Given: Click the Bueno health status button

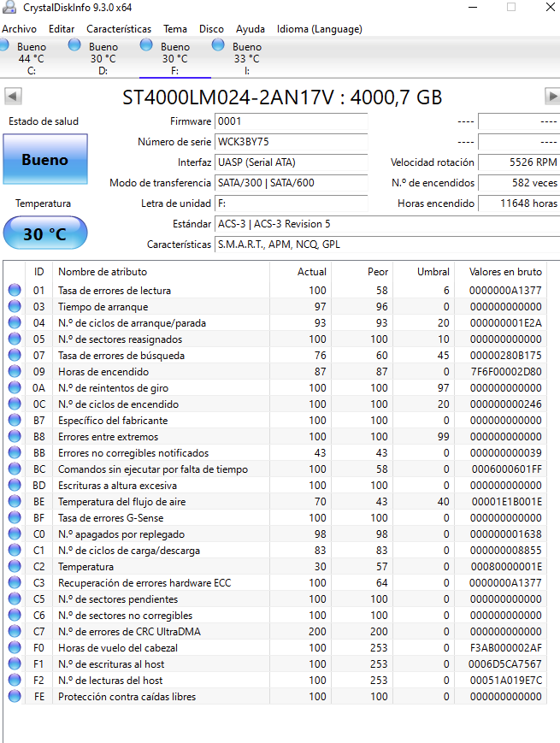Looking at the screenshot, I should 45,159.
